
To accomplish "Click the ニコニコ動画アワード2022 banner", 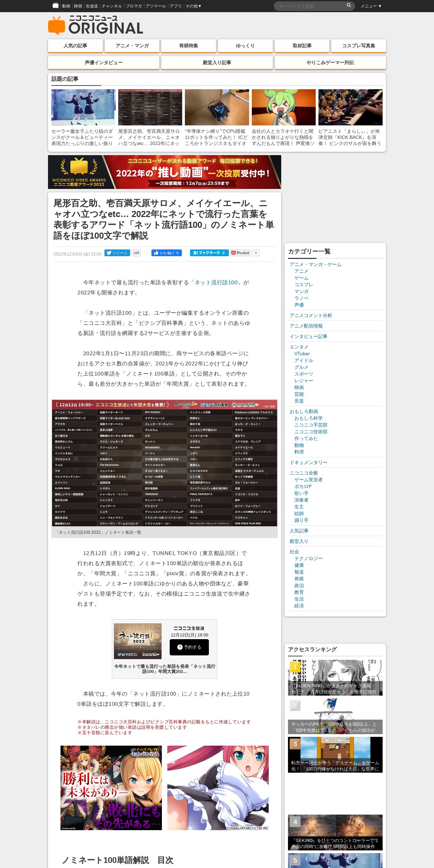I will tap(165, 172).
